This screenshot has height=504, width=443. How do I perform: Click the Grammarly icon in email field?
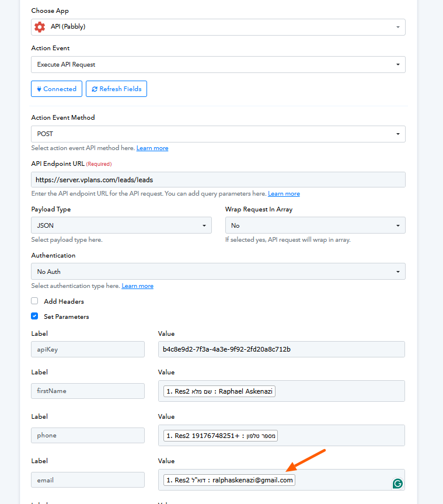pos(397,484)
